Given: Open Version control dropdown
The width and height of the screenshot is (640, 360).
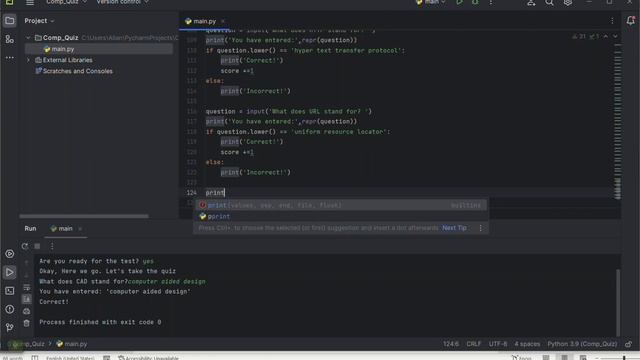Looking at the screenshot, I should [122, 2].
